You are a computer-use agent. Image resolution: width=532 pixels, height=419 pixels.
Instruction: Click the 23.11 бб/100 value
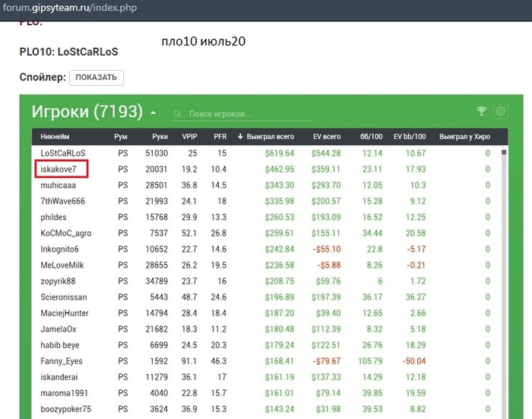tap(372, 169)
